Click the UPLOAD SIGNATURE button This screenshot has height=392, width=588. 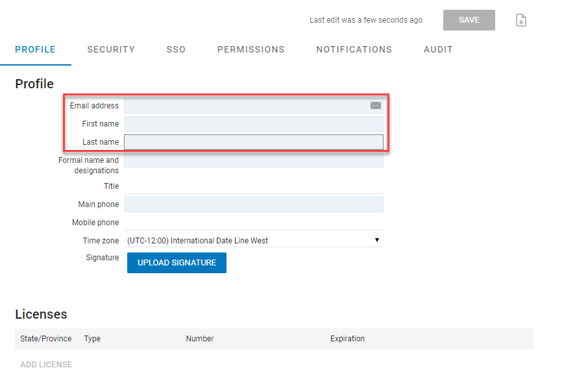pos(177,263)
